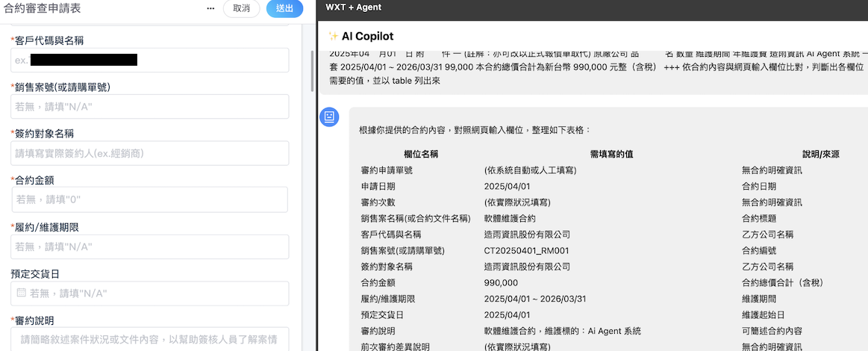This screenshot has width=868, height=351.
Task: Select the 2025/04/01 ~ 2026/03/31 cell
Action: click(534, 299)
